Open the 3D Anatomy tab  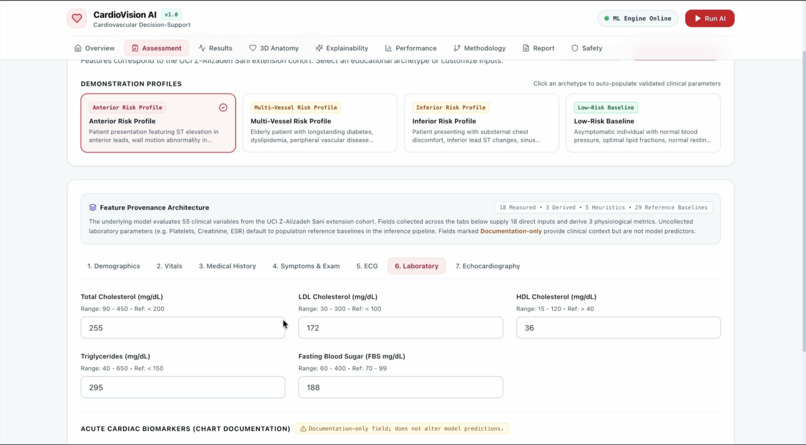274,48
